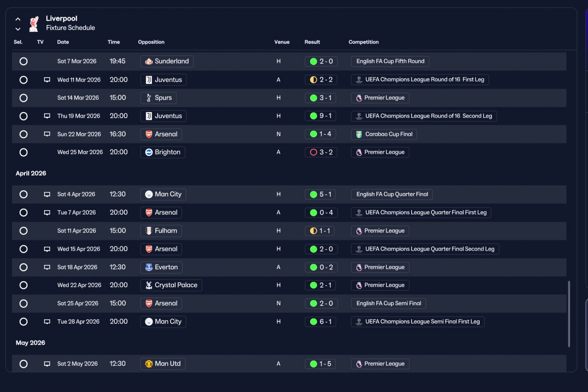Open English FA Cup Semi Final competition

tap(389, 303)
